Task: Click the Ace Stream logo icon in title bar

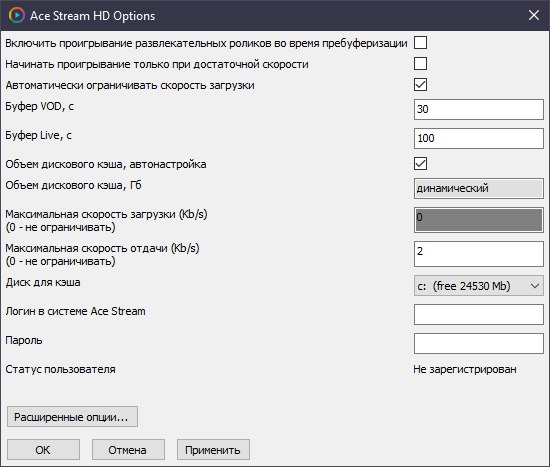Action: (17, 15)
